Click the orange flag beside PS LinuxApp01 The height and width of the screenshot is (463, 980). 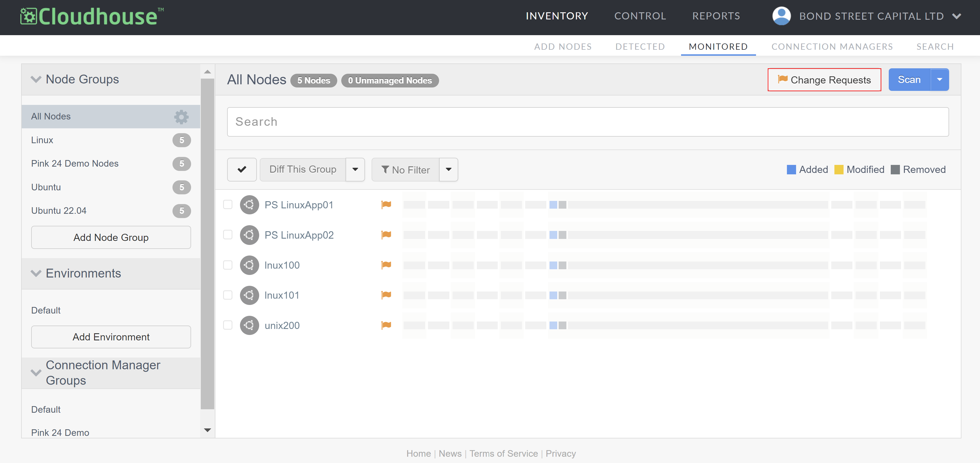tap(386, 205)
